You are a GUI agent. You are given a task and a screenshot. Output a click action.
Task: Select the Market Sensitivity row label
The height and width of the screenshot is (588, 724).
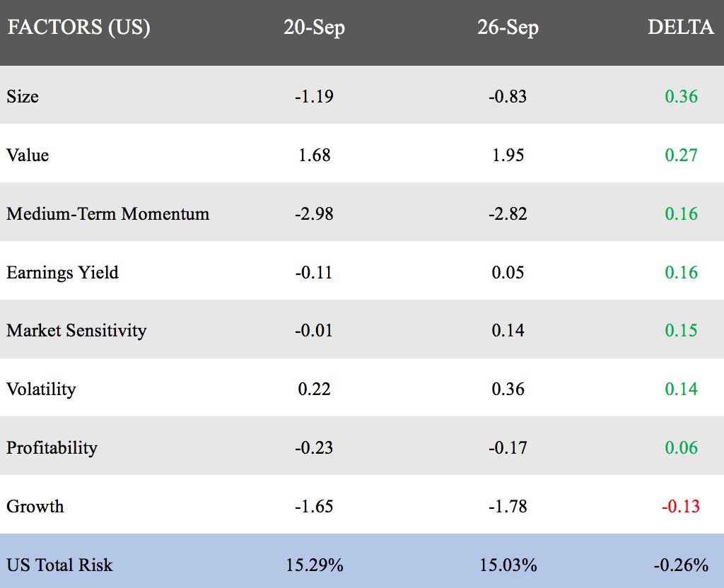point(76,330)
